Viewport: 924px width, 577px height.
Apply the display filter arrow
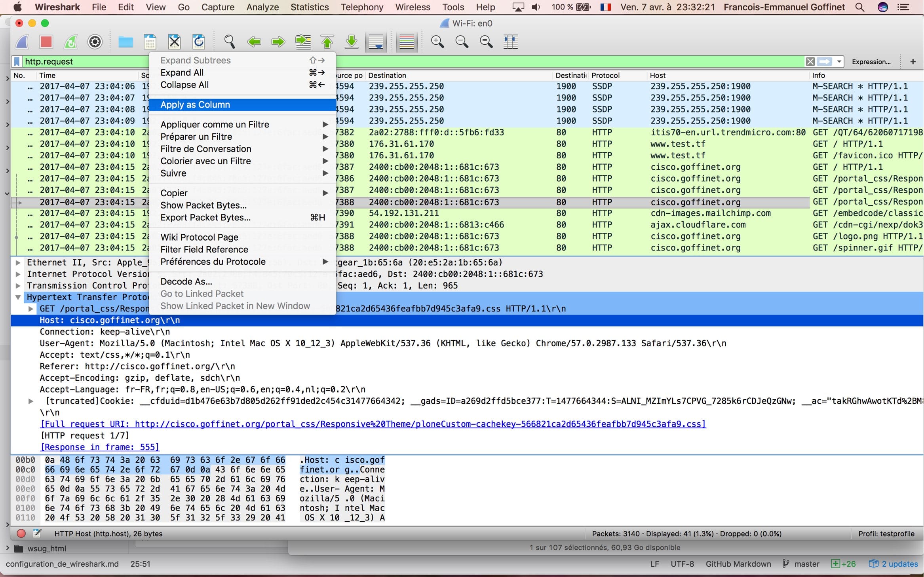tap(825, 61)
